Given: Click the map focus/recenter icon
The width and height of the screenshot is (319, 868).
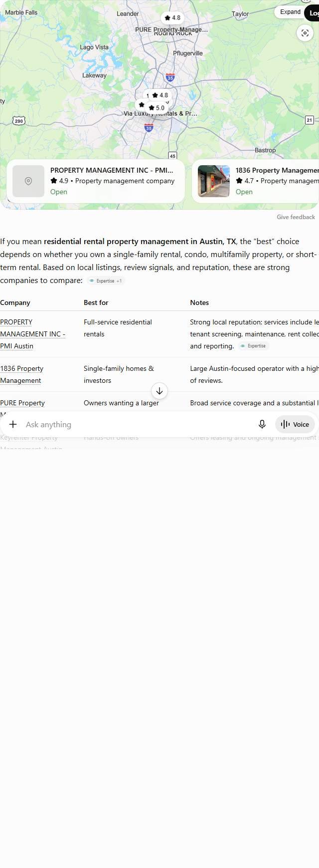Looking at the screenshot, I should [305, 33].
